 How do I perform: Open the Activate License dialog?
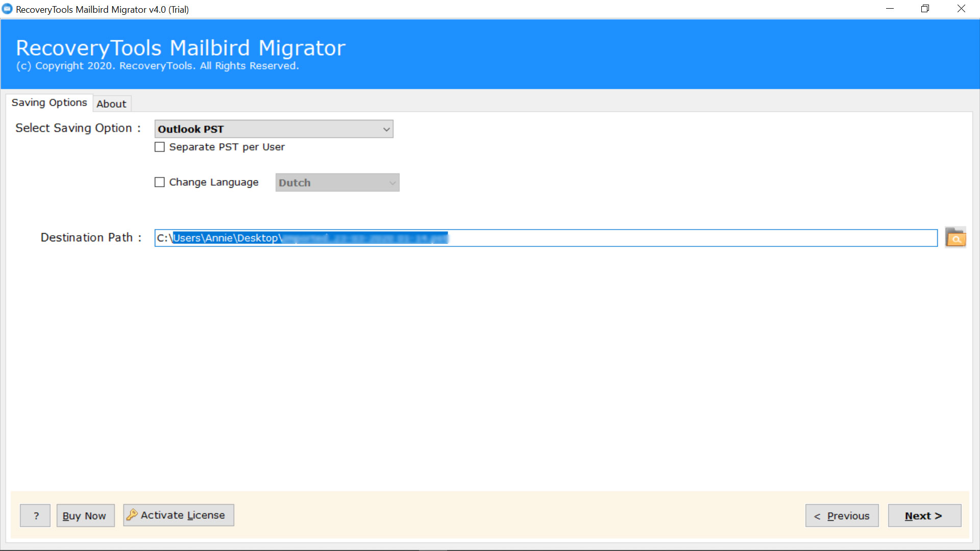(x=179, y=515)
